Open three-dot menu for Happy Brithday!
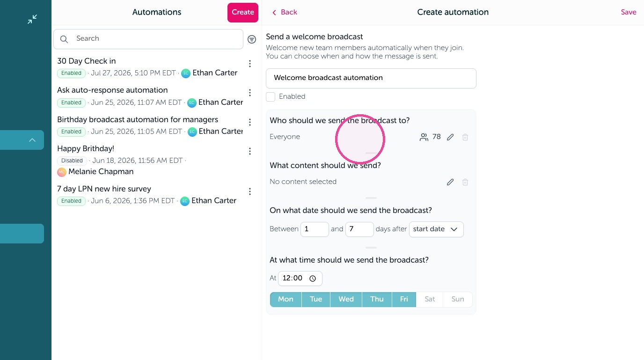 coord(250,151)
